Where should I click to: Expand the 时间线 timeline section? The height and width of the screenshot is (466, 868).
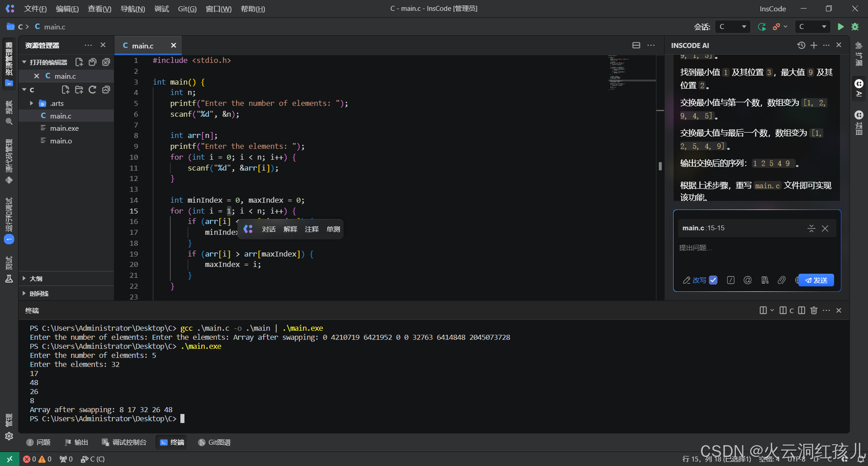[24, 294]
